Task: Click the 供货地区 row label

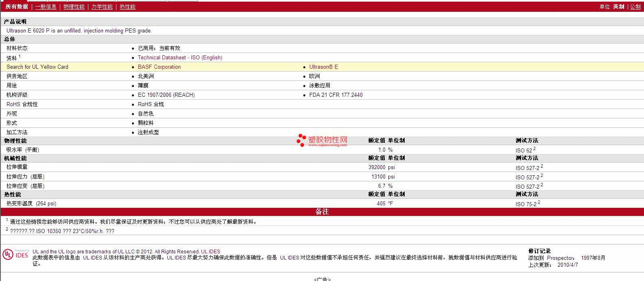Action: pyautogui.click(x=17, y=76)
